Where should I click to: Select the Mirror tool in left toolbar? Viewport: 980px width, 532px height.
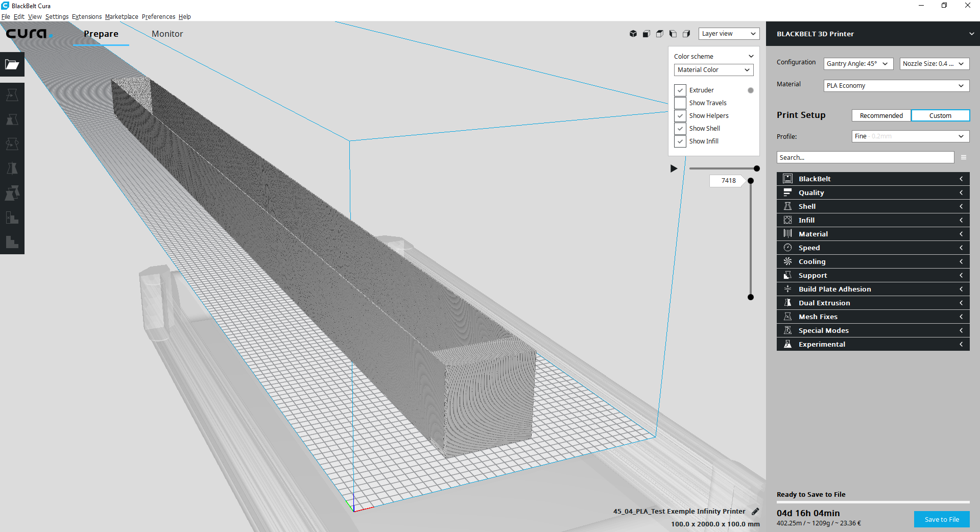12,168
